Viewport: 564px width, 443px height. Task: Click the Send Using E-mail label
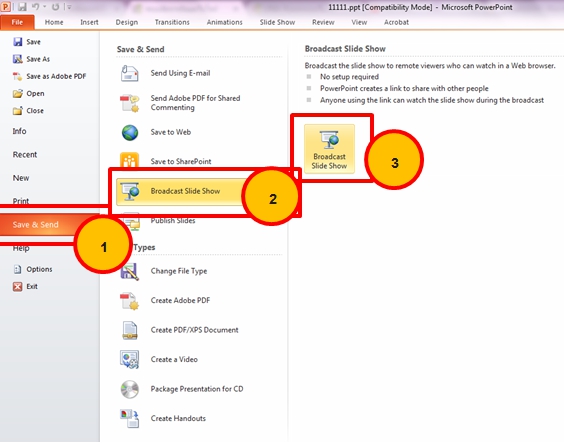click(x=180, y=73)
